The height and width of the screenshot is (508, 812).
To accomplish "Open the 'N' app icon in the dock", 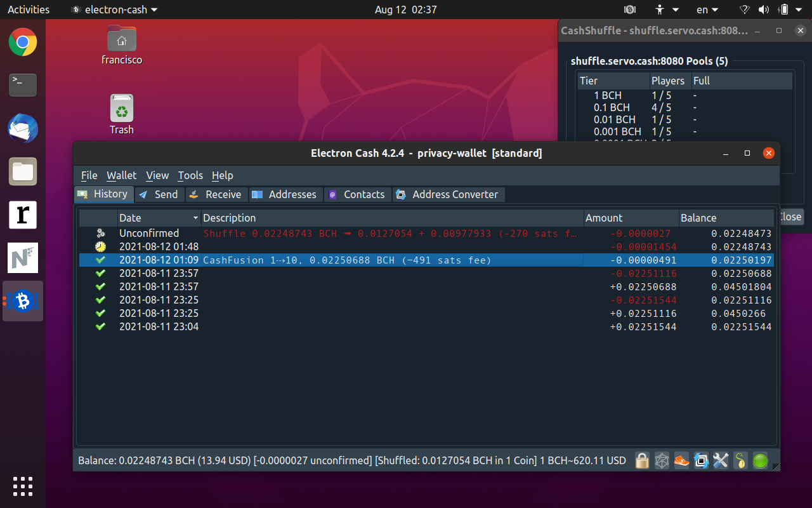I will [23, 258].
